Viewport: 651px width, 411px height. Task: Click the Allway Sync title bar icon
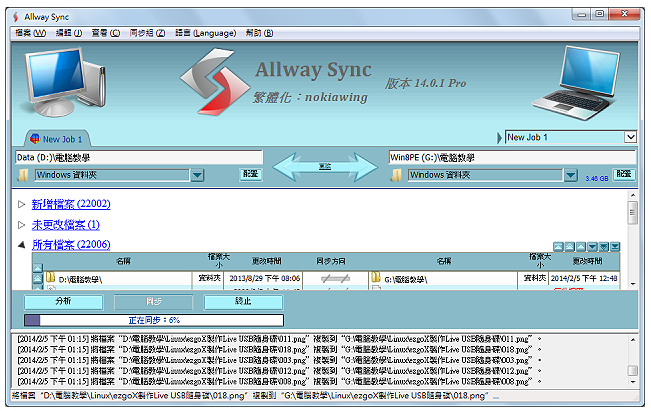[x=16, y=17]
